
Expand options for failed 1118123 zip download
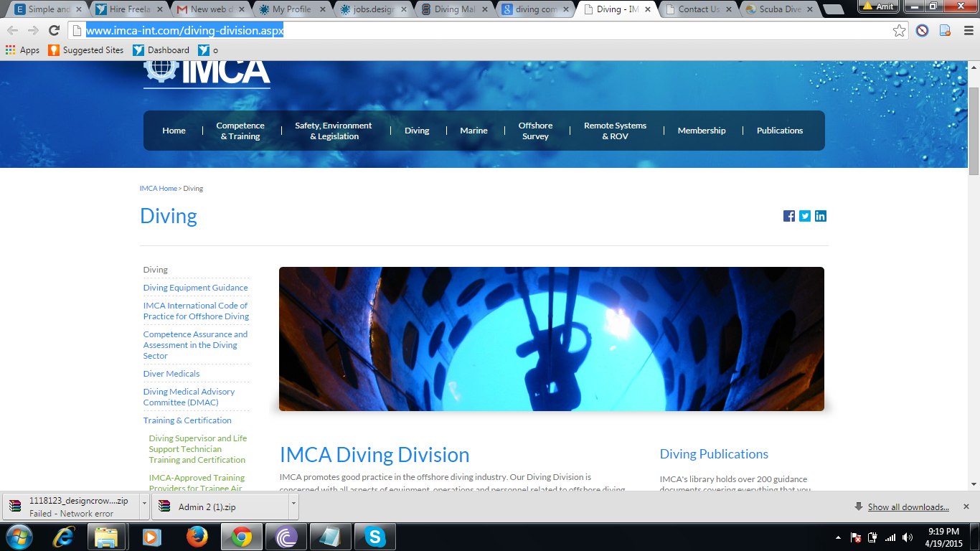[x=145, y=507]
